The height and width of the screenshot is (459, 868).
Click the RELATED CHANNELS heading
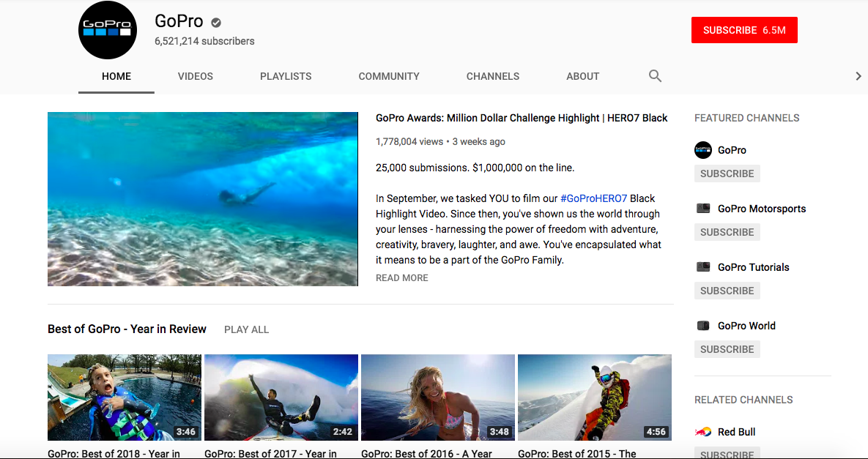743,399
